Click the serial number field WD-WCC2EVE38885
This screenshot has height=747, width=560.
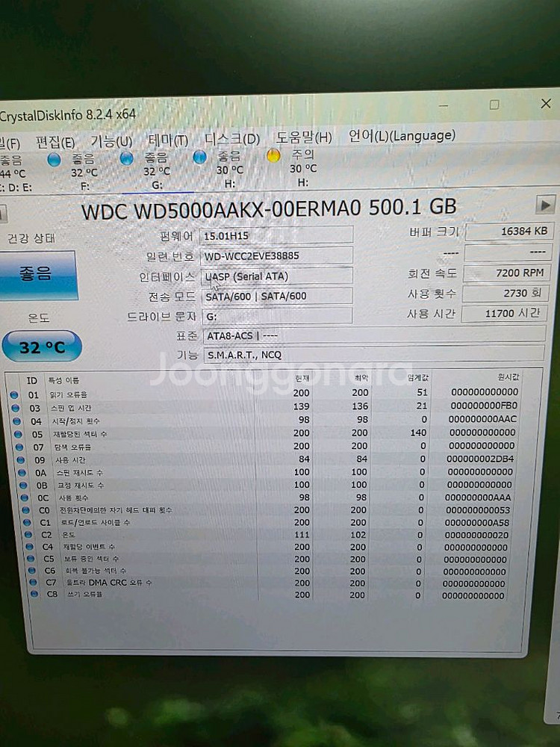tap(276, 255)
